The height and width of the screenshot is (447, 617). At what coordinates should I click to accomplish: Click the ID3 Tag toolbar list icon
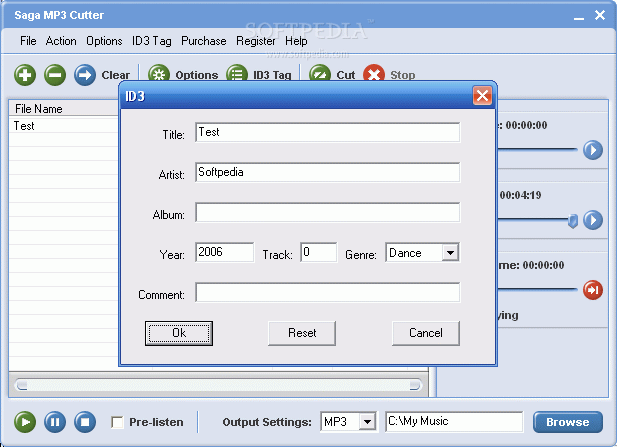click(237, 73)
